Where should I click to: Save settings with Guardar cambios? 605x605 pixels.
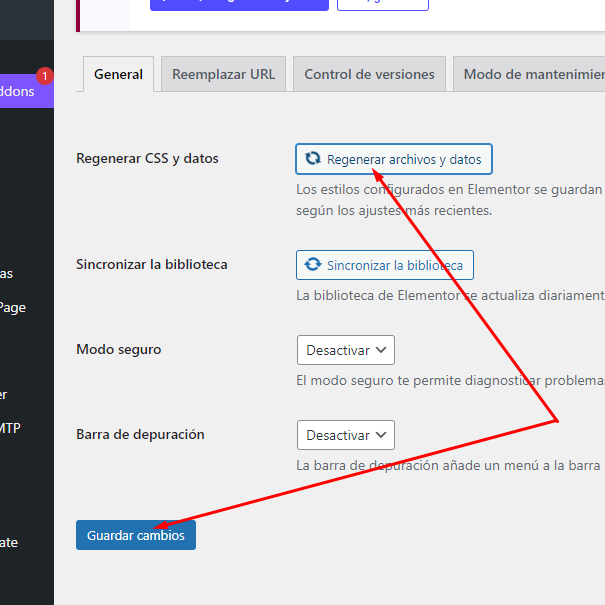[x=136, y=535]
